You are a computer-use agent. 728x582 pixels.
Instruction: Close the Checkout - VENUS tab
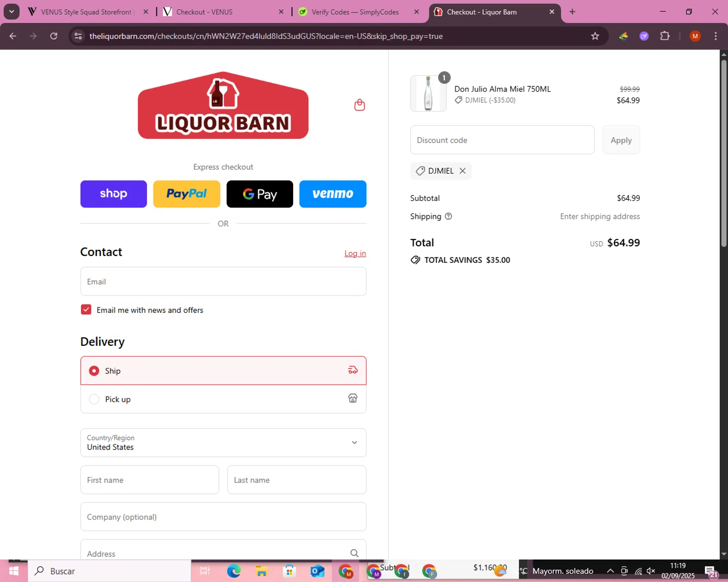(281, 12)
